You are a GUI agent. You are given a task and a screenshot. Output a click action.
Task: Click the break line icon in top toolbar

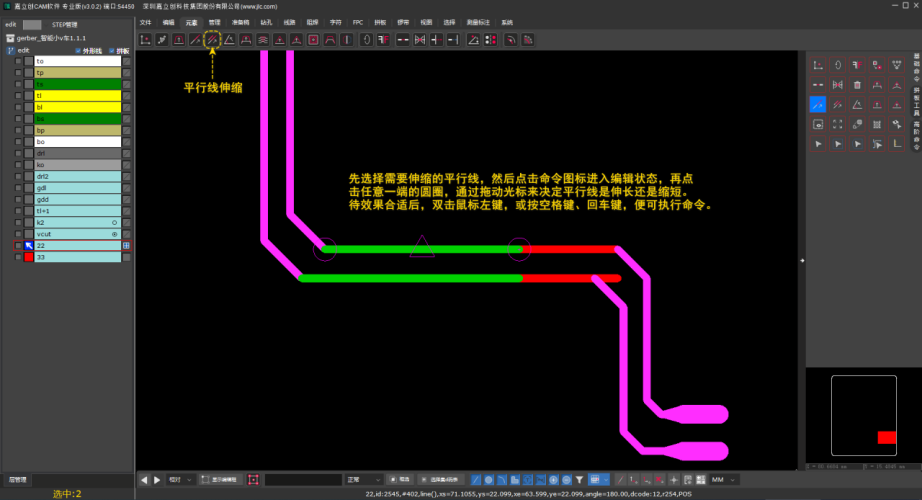click(403, 40)
